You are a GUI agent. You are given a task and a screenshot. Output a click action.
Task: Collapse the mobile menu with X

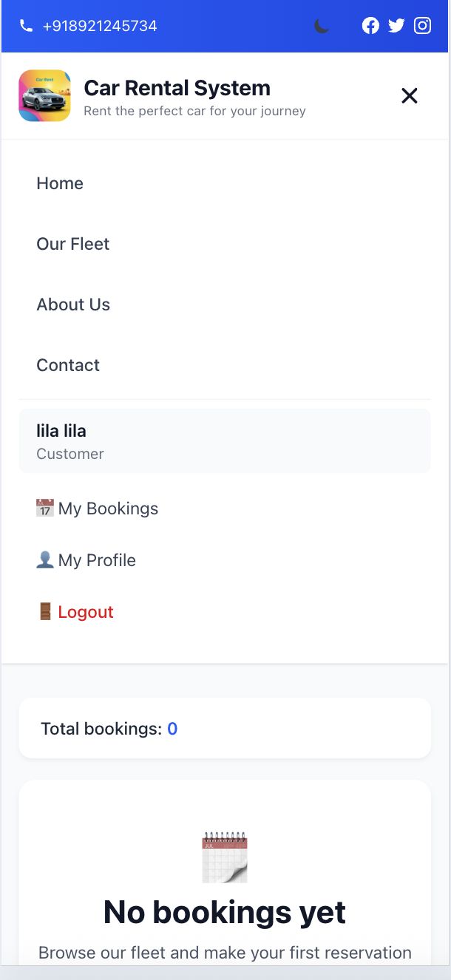(x=409, y=95)
